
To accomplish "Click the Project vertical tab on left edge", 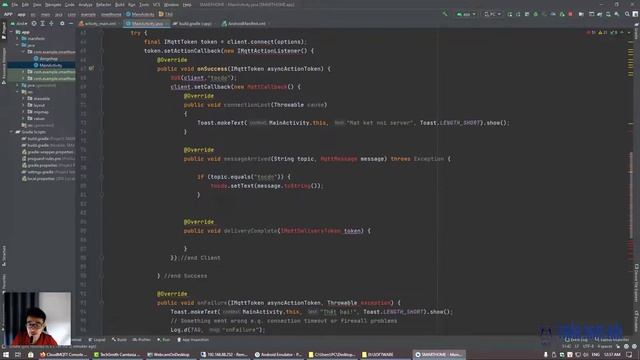I will (4, 31).
